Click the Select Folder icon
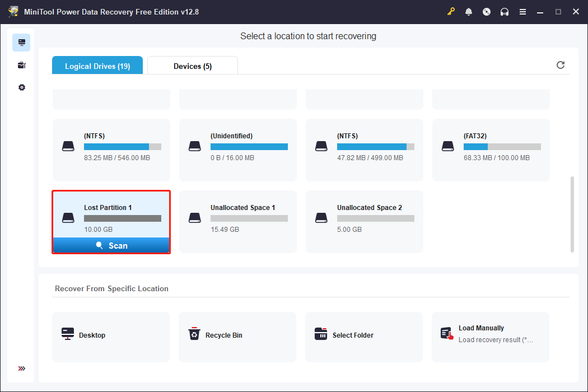This screenshot has width=588, height=392. pyautogui.click(x=321, y=334)
